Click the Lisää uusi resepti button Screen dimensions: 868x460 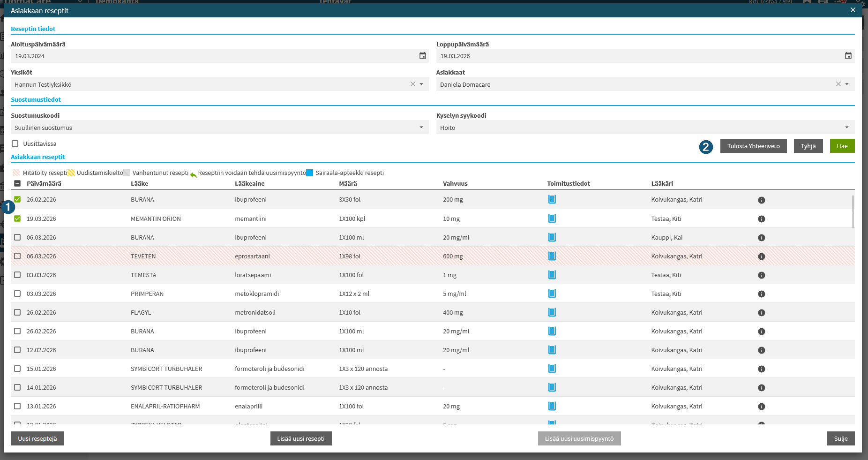click(301, 438)
